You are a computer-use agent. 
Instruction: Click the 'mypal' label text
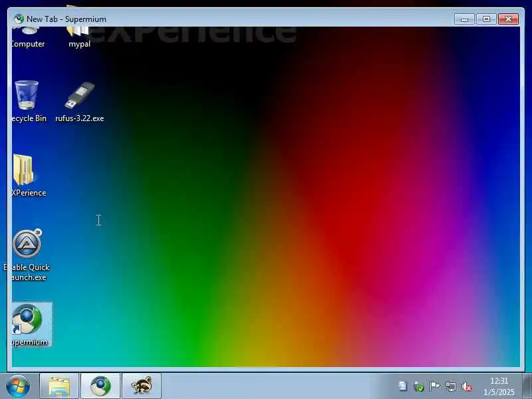click(79, 44)
